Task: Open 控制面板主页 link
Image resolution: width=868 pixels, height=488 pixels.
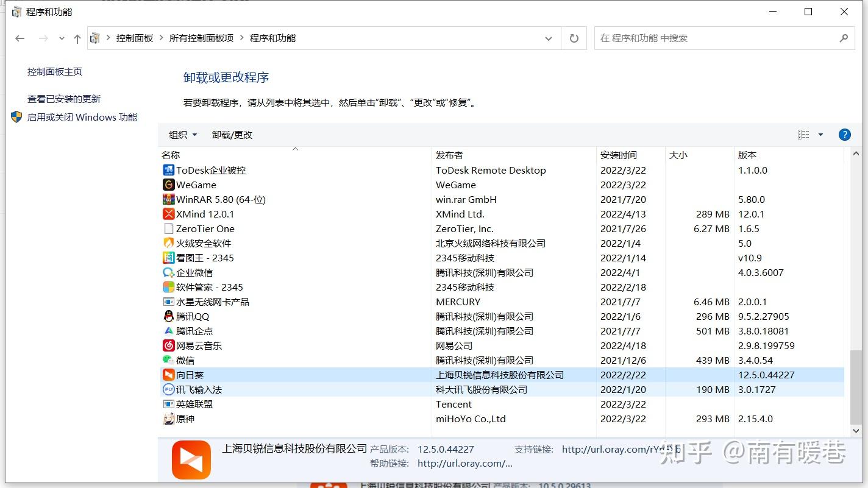Action: pos(55,71)
